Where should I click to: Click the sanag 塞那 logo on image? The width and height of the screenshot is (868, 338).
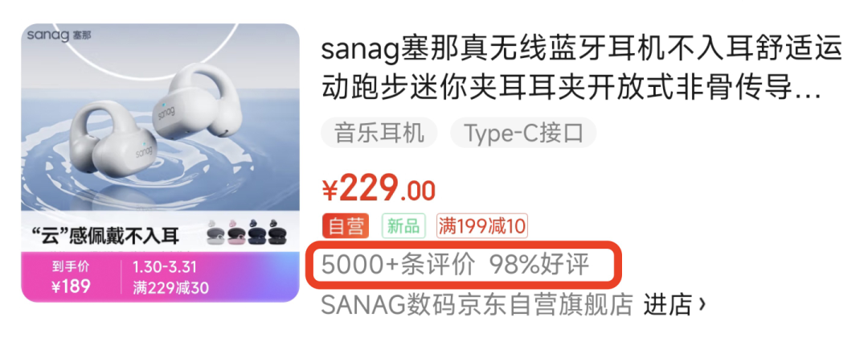click(59, 36)
